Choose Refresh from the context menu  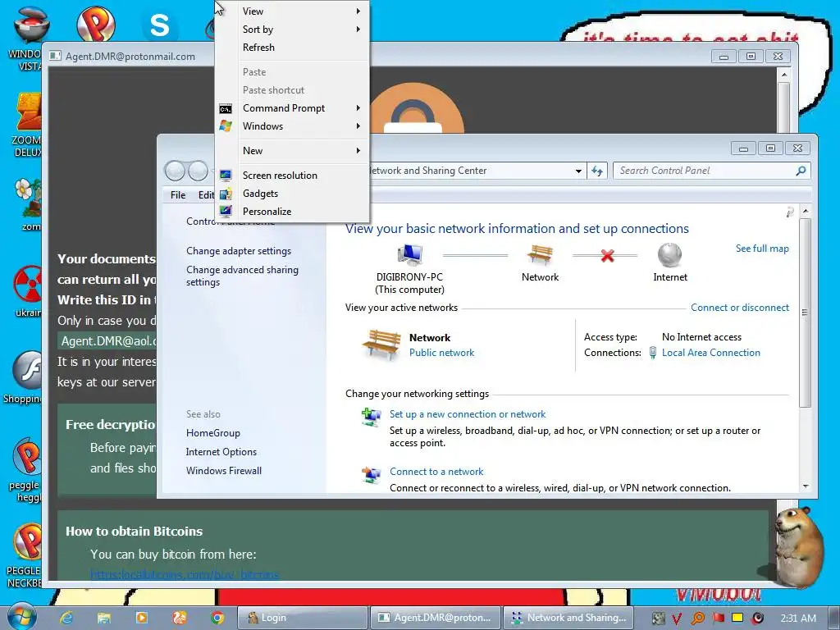pos(292,47)
